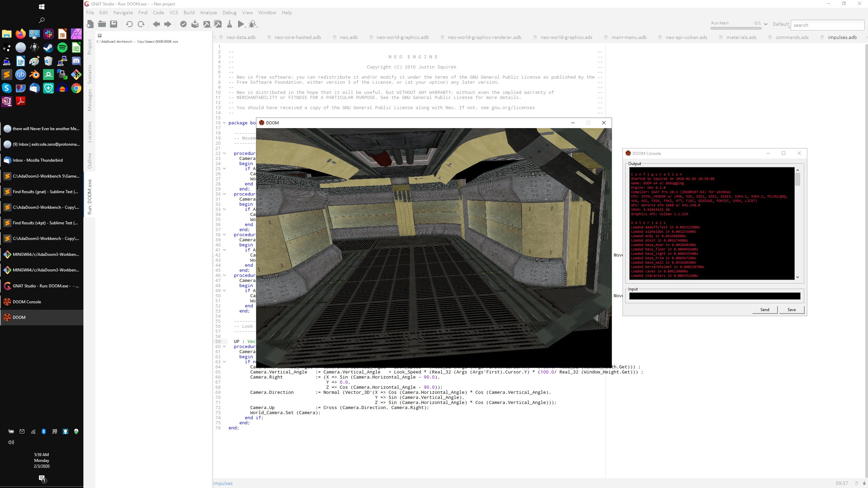This screenshot has width=868, height=488.
Task: Launch Steam from the taskbar icons
Action: (48, 47)
